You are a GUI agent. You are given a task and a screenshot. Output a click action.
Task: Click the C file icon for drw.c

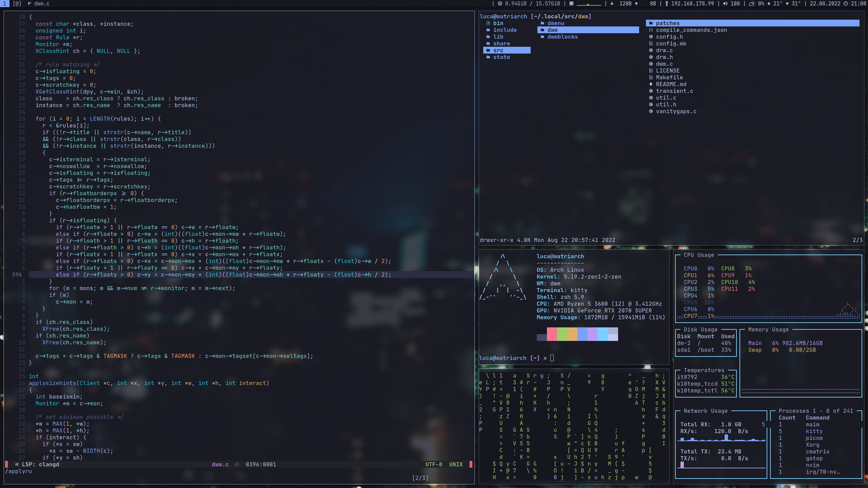coord(651,50)
